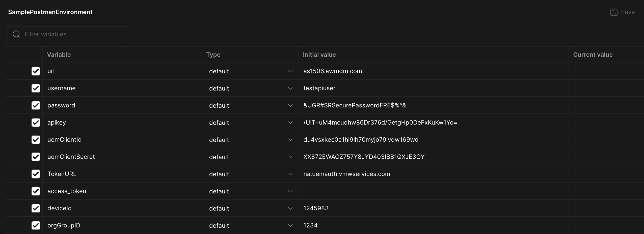644x234 pixels.
Task: Click the password initial value &UGR#$RSecurePasswordFRE$%^&
Action: click(x=355, y=105)
